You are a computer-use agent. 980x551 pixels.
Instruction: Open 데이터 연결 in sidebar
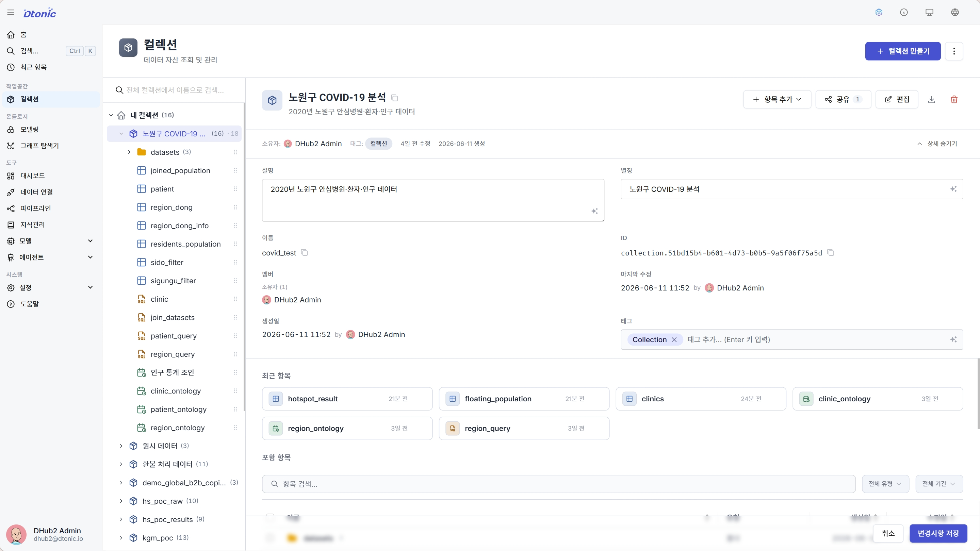(x=51, y=192)
